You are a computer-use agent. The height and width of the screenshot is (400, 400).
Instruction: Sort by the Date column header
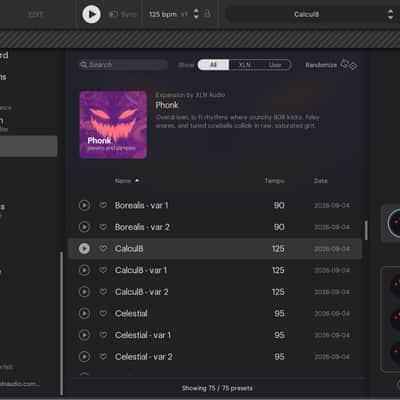point(321,181)
